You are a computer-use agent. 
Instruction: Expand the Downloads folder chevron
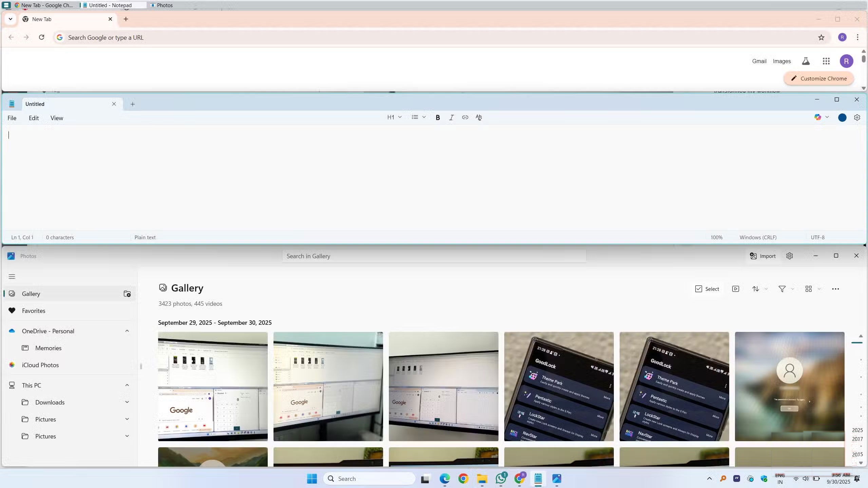(127, 402)
